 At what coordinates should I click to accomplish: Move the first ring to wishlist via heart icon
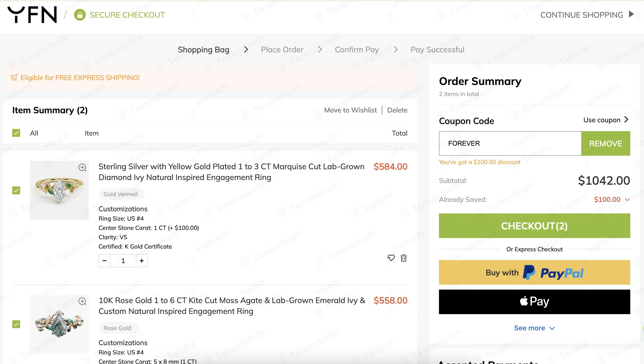click(x=391, y=258)
